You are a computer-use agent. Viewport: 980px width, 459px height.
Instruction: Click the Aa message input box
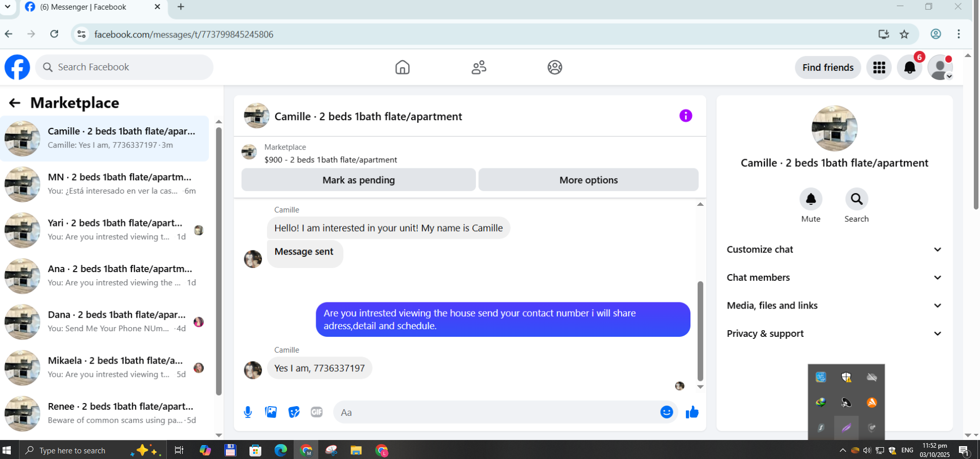[495, 412]
